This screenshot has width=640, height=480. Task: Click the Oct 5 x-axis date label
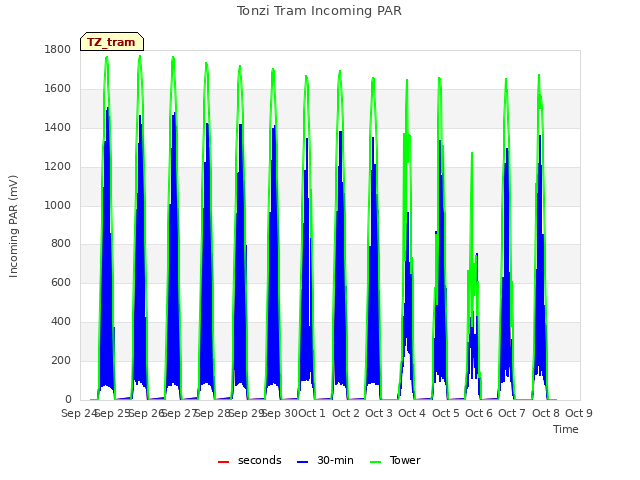(446, 413)
